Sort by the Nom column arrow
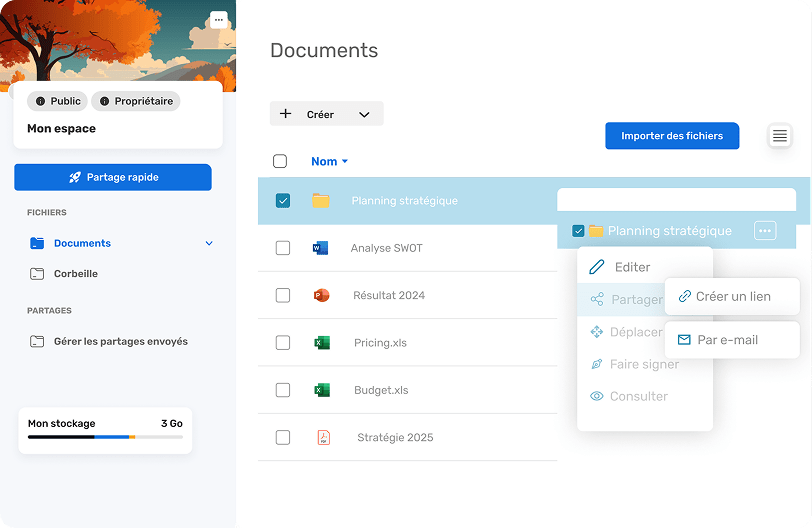This screenshot has height=528, width=812. click(x=345, y=162)
